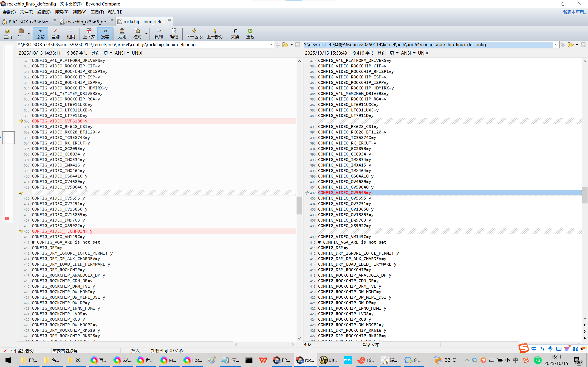Click the Reload (重载) green icon
Screen dimensions: 588x367
(x=250, y=33)
